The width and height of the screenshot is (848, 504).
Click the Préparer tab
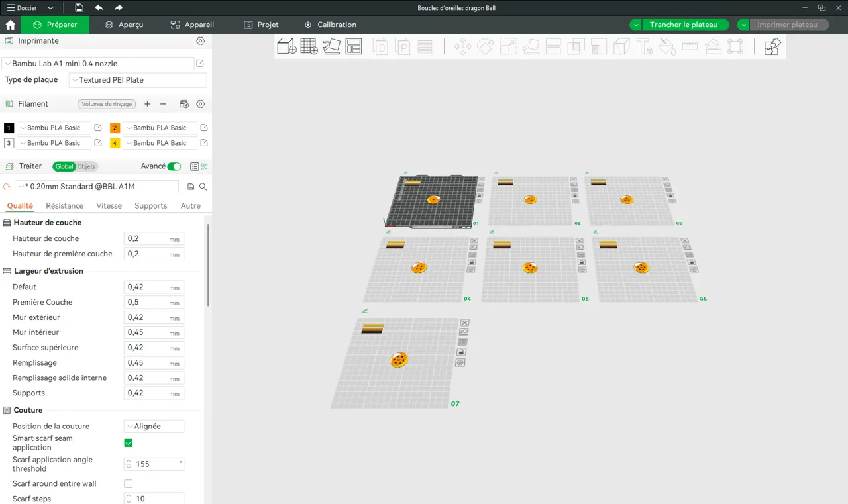click(55, 25)
